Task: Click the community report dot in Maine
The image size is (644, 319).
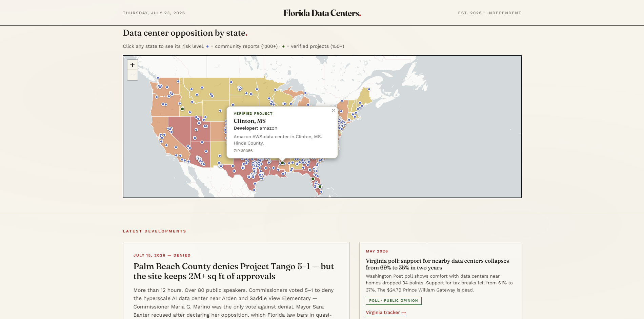Action: click(369, 89)
